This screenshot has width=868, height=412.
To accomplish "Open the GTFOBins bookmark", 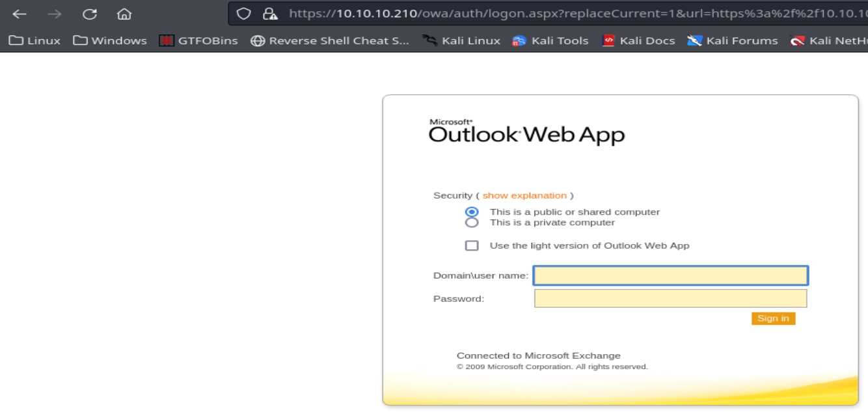I will click(x=198, y=40).
